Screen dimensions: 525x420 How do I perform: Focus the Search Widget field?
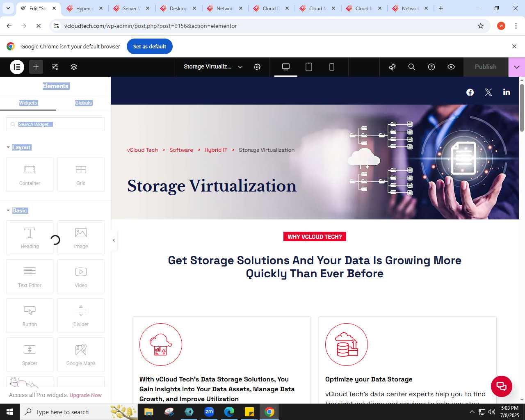pyautogui.click(x=55, y=124)
